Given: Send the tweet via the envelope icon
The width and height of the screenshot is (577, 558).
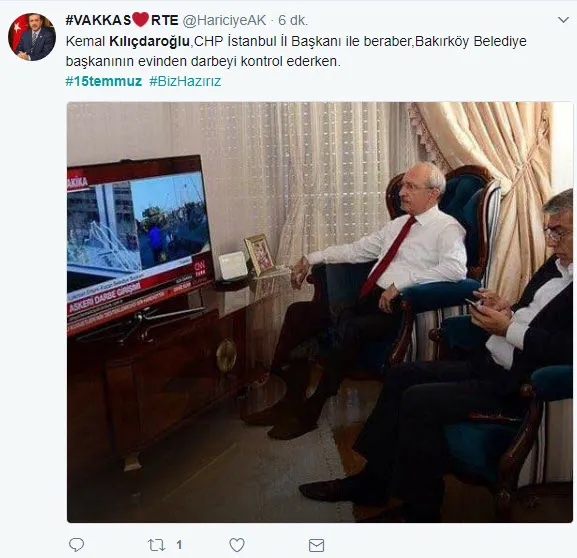Looking at the screenshot, I should tap(316, 545).
